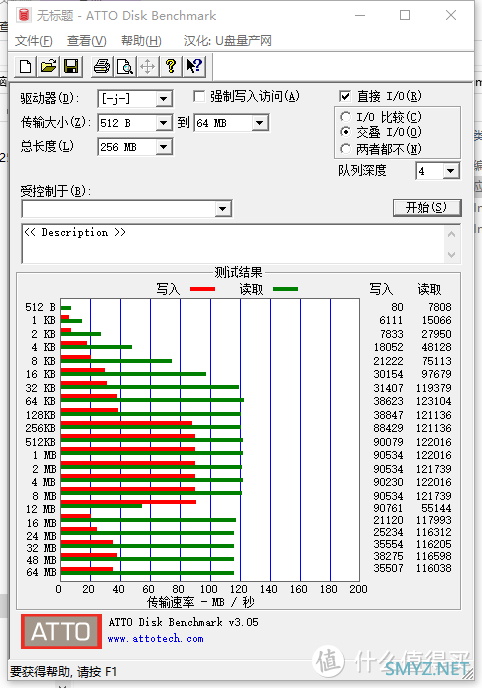The image size is (482, 688).
Task: Open the 256 MB total length dropdown
Action: (164, 147)
